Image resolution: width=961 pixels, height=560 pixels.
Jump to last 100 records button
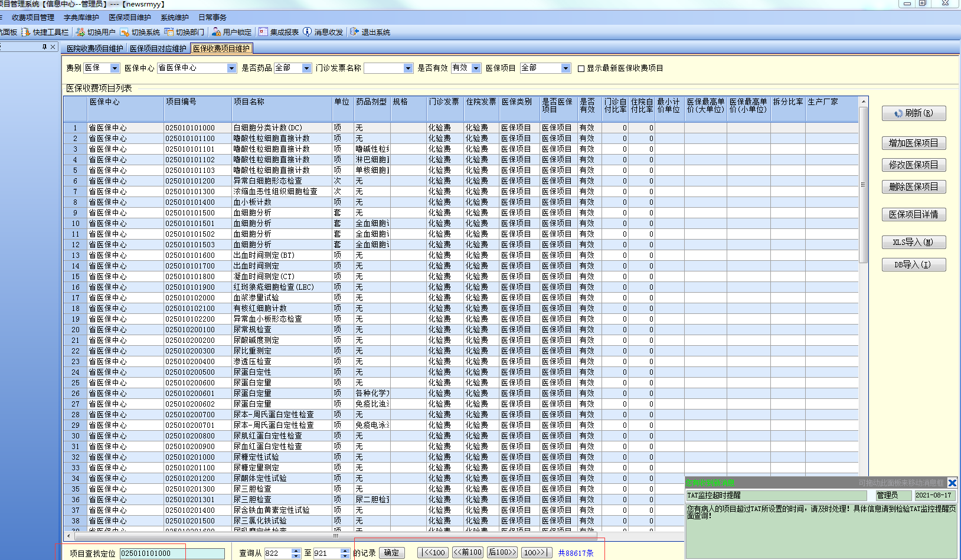coord(537,553)
